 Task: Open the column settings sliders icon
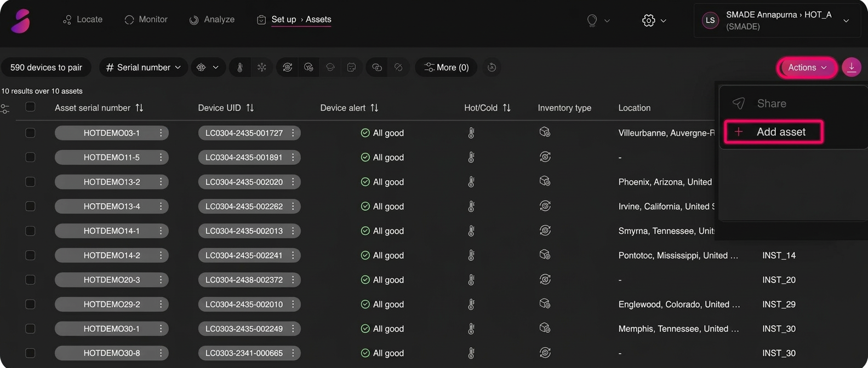[5, 109]
